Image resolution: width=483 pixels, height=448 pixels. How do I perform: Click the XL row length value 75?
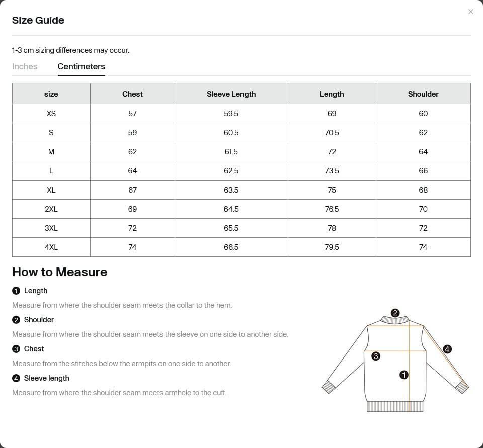332,190
